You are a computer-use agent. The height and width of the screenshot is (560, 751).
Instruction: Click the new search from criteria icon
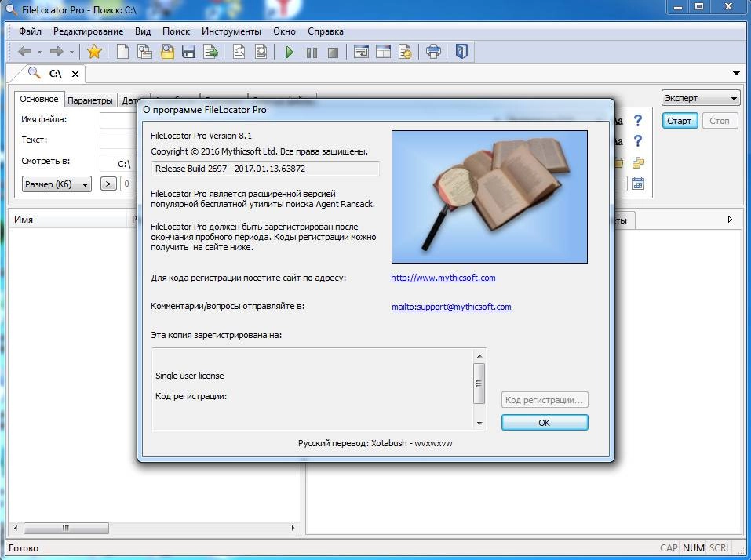pyautogui.click(x=144, y=51)
